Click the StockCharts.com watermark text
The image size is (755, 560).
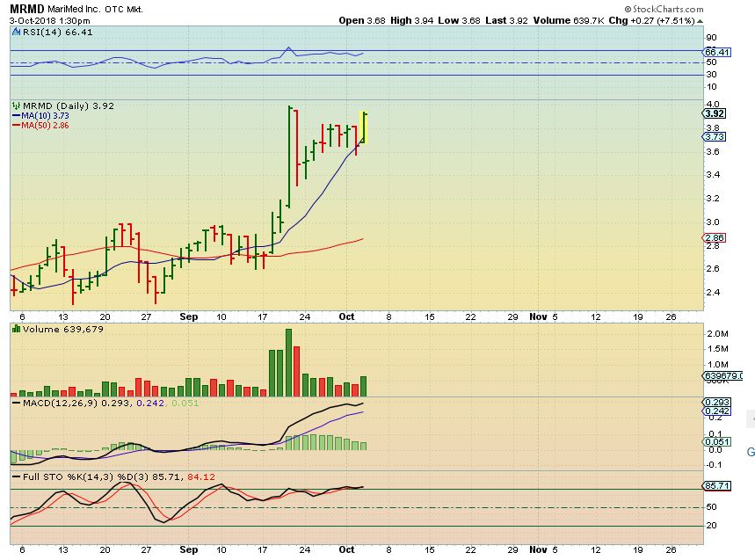[668, 9]
